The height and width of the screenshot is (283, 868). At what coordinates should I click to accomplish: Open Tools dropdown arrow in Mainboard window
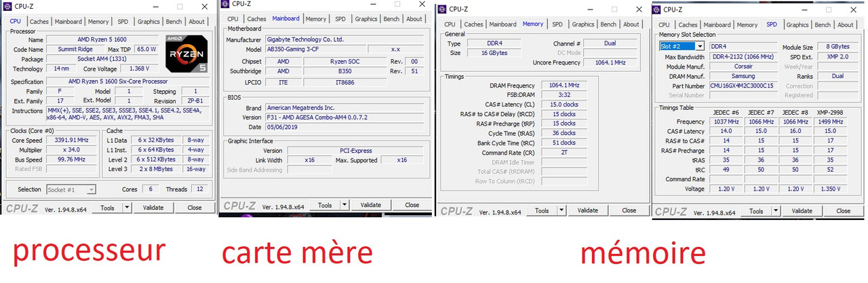tap(344, 204)
